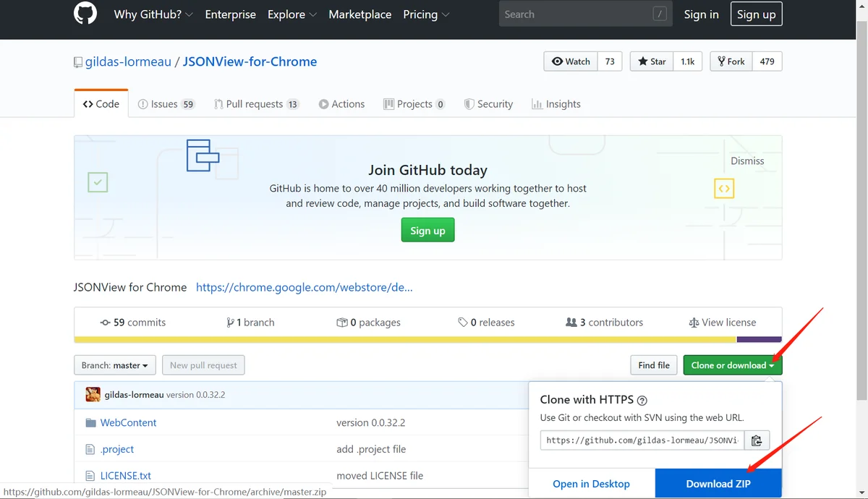The height and width of the screenshot is (499, 868).
Task: Expand the Pricing menu
Action: tap(426, 14)
